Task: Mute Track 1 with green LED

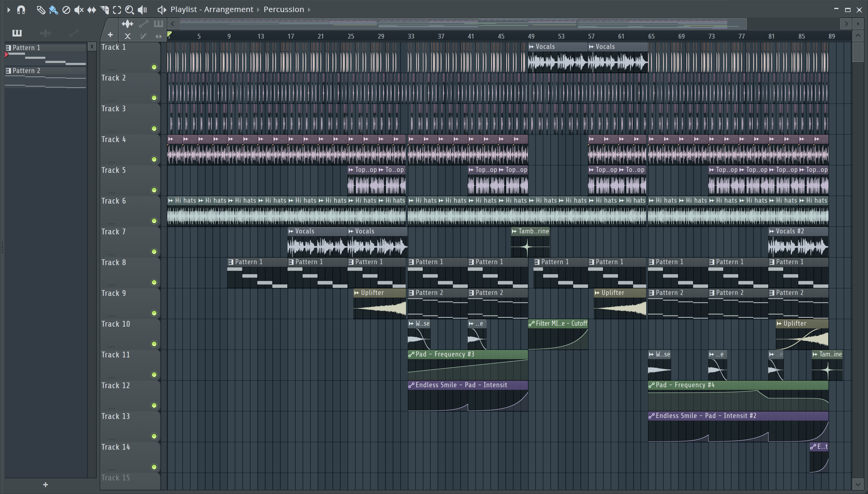Action: [x=154, y=67]
